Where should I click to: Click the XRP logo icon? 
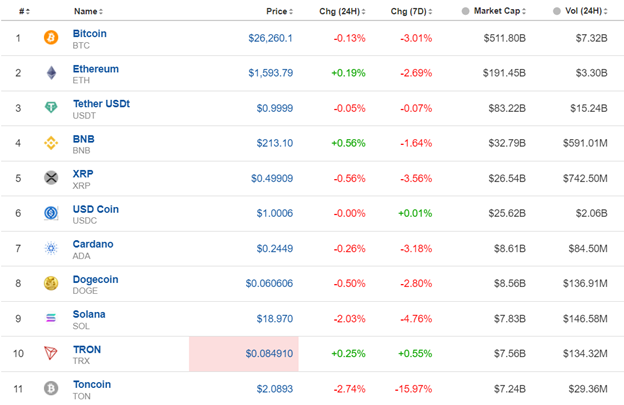coord(51,178)
